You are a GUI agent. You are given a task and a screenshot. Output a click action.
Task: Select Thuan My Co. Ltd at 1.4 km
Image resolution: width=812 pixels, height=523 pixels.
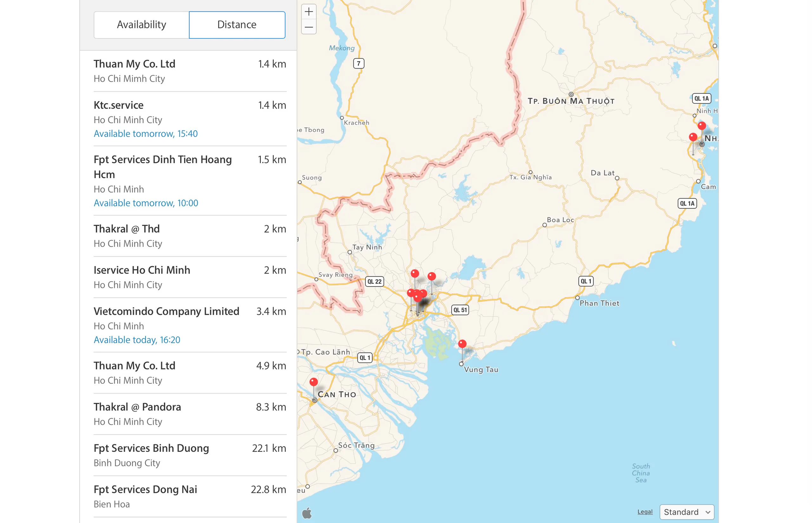tap(190, 71)
